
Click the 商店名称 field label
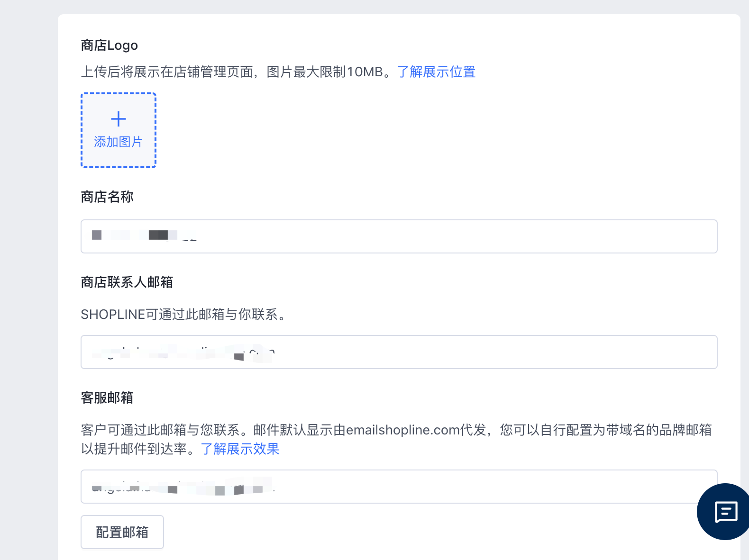coord(107,197)
